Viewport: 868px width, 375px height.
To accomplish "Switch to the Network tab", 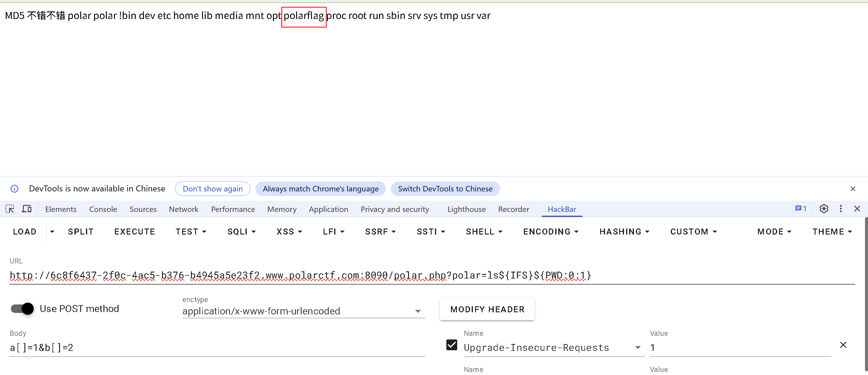I will point(184,209).
